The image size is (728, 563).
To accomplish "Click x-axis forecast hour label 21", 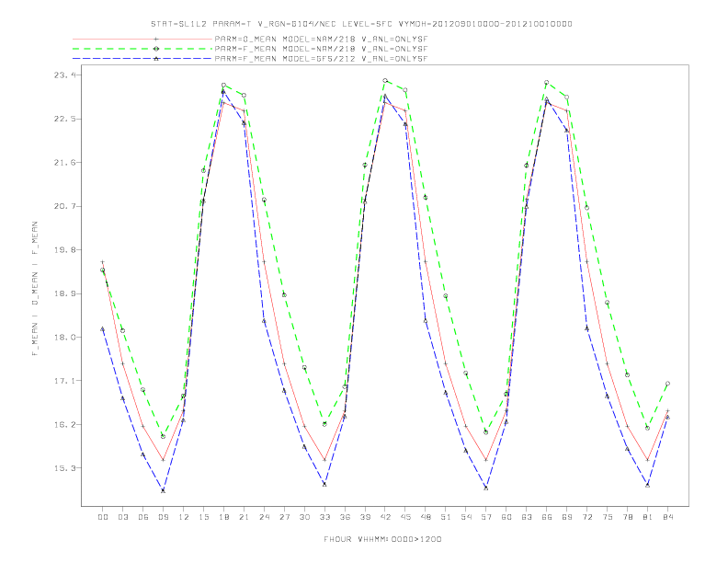I will [244, 517].
